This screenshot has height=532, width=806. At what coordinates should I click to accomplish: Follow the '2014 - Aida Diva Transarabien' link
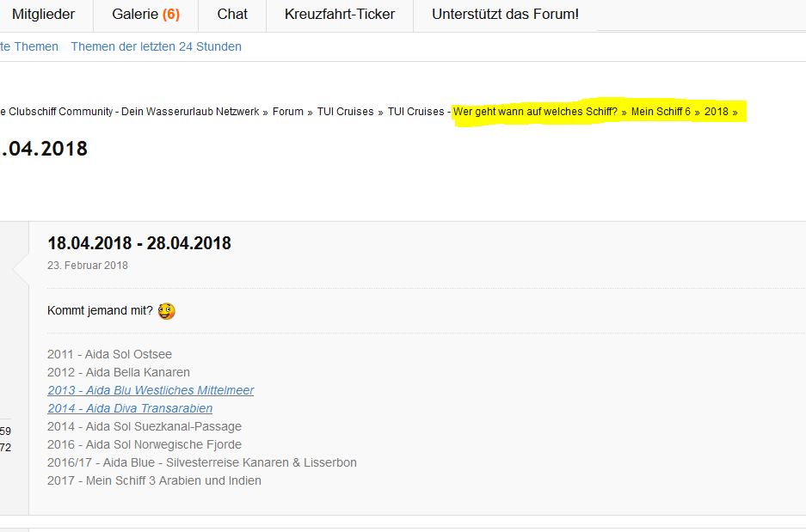pos(130,408)
